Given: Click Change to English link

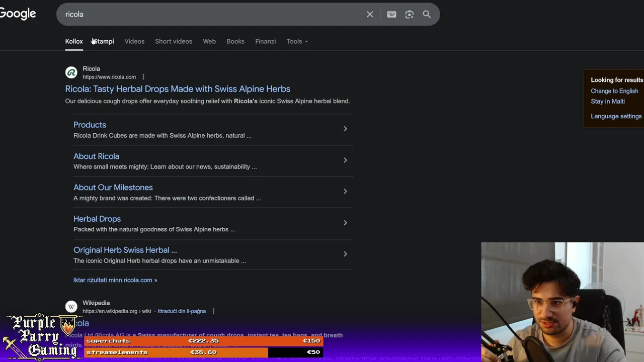Looking at the screenshot, I should (x=614, y=91).
